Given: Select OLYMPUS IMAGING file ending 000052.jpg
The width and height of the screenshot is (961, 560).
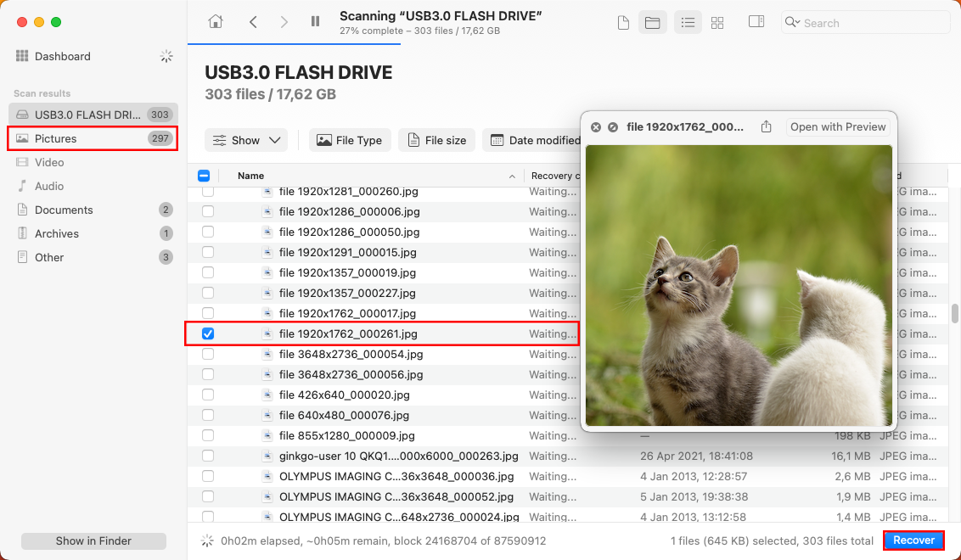Looking at the screenshot, I should coord(396,496).
